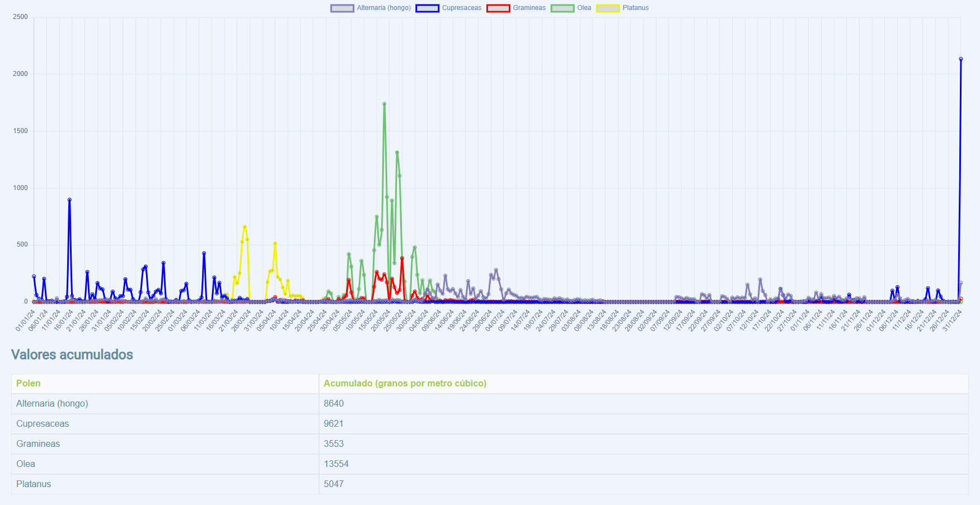
Task: Select the Olea accumulated value 13554
Action: pos(336,464)
